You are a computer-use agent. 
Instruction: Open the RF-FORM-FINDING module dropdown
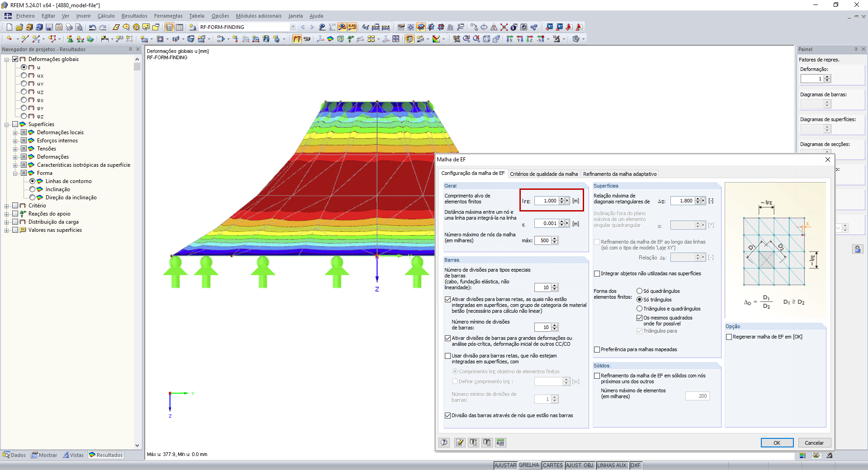click(x=293, y=27)
